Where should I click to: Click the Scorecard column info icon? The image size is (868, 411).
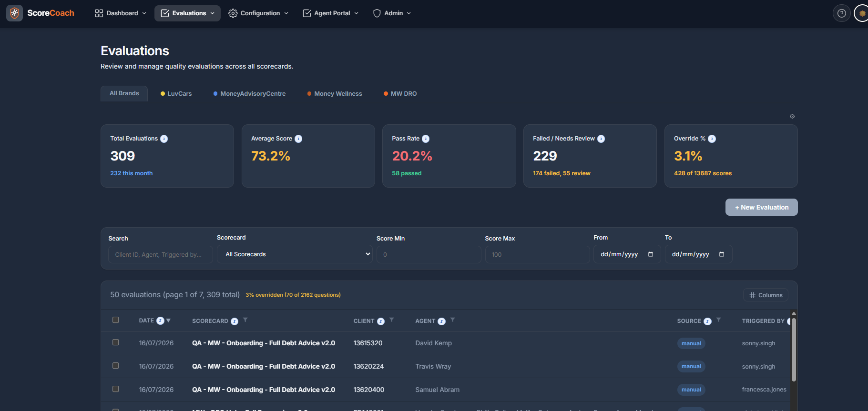235,321
